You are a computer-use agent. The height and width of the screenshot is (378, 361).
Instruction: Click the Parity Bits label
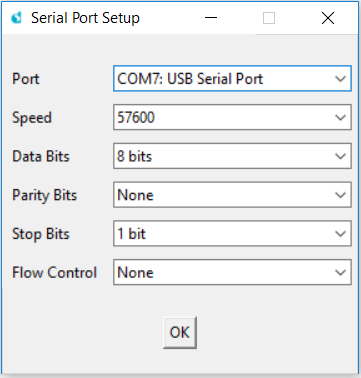(x=45, y=195)
